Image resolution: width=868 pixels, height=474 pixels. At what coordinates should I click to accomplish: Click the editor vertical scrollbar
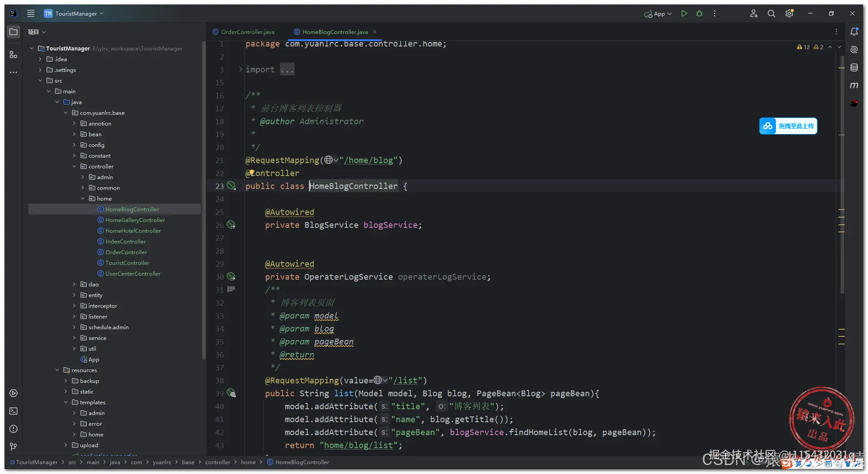point(842,174)
